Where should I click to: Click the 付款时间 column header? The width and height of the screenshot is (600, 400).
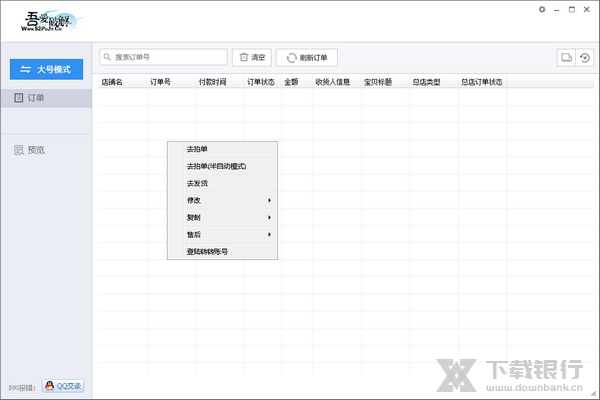220,82
